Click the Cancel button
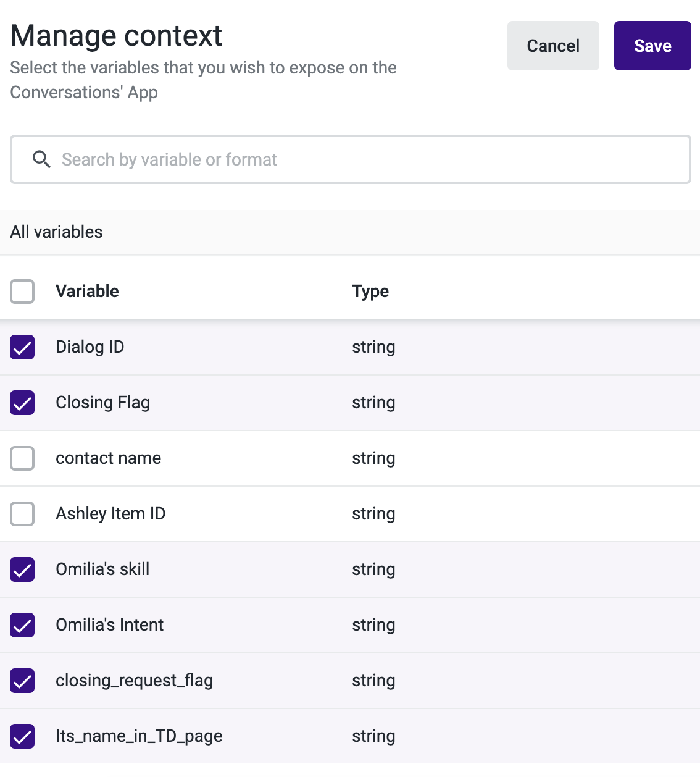Image resolution: width=700 pixels, height=777 pixels. [552, 46]
